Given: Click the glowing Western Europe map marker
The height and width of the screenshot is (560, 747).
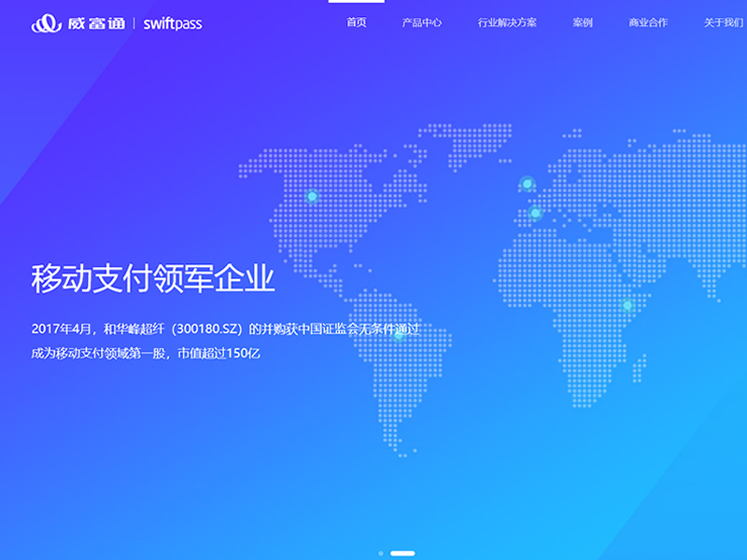Looking at the screenshot, I should [535, 213].
